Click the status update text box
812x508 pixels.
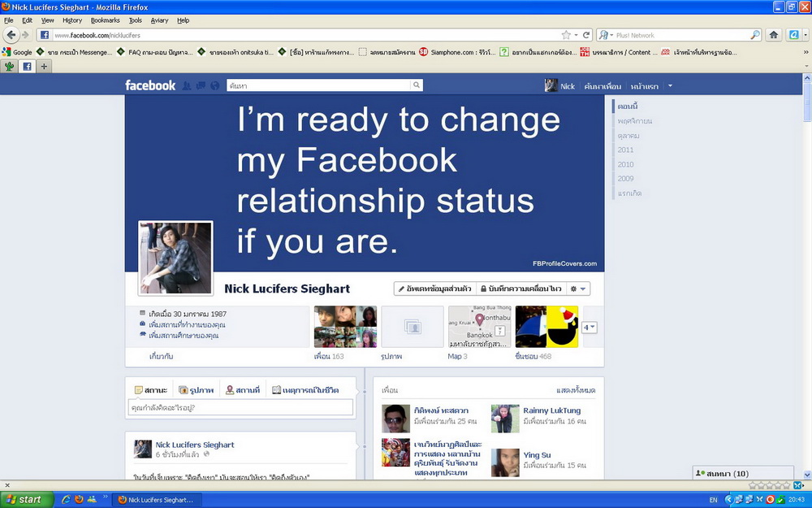coord(241,407)
